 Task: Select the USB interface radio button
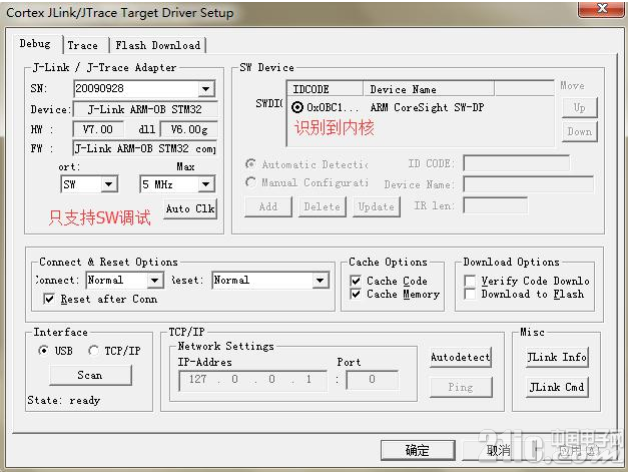[44, 351]
